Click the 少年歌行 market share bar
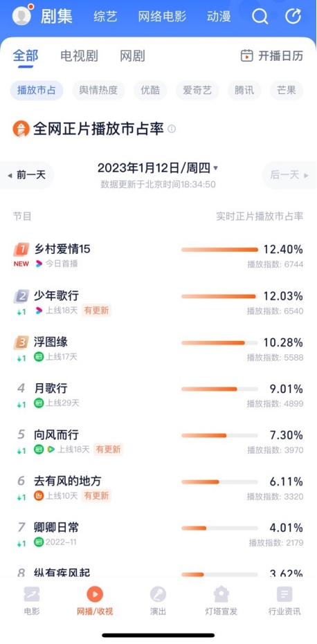Viewport: 317px width, 644px height. click(219, 296)
